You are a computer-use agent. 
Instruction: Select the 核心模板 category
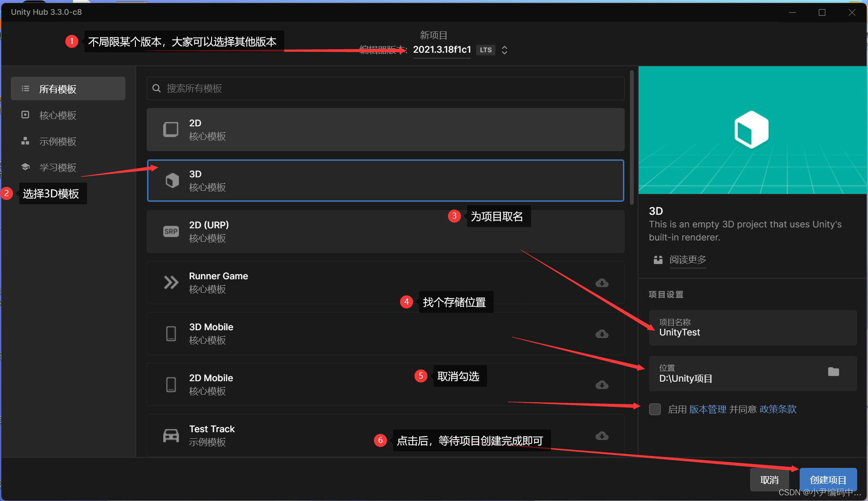(x=68, y=115)
